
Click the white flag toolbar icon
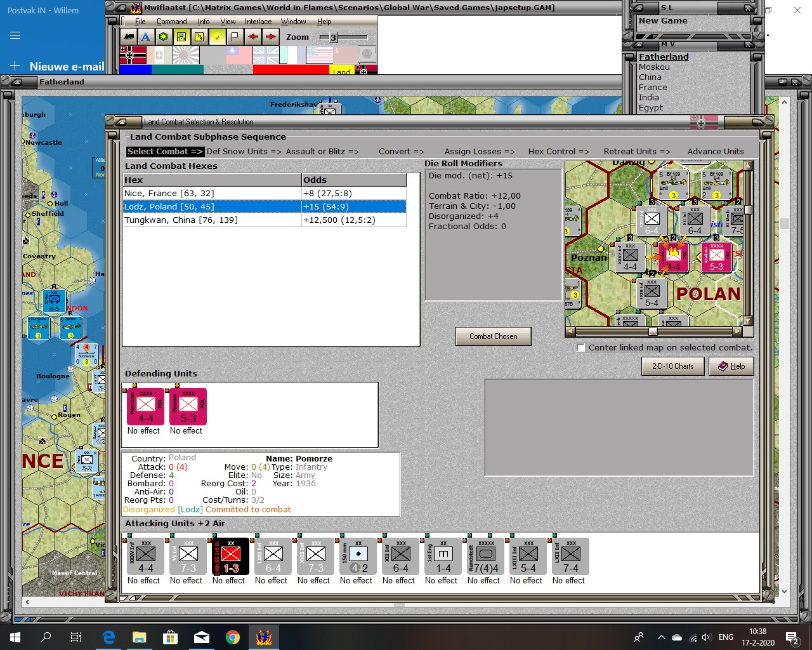(235, 37)
